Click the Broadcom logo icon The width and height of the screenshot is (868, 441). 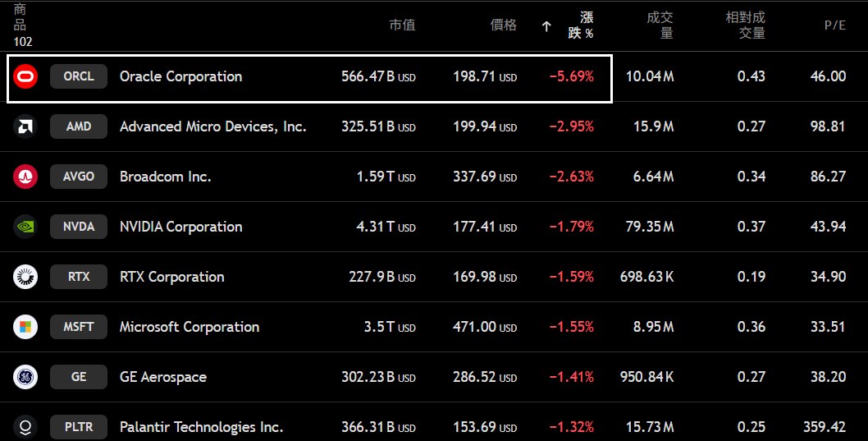[25, 177]
